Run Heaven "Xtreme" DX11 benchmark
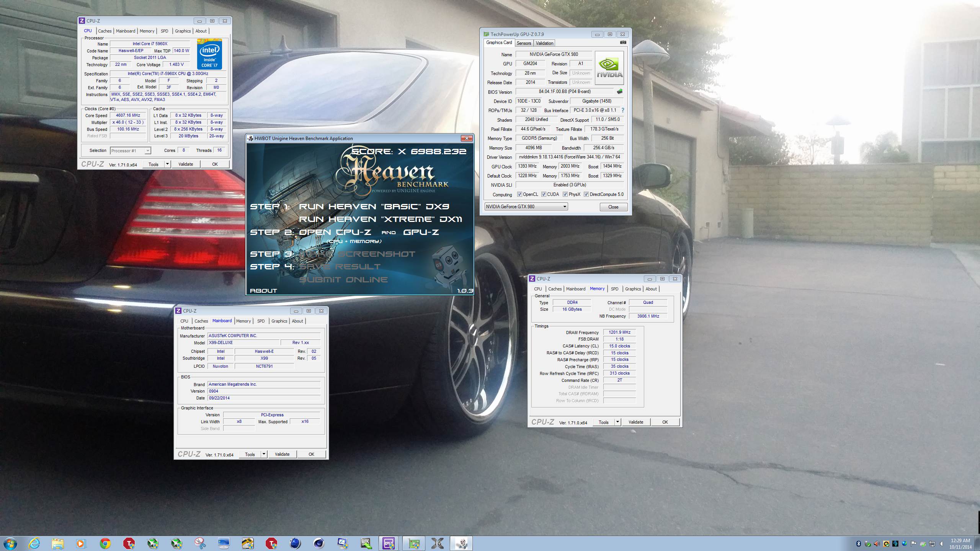 (380, 219)
